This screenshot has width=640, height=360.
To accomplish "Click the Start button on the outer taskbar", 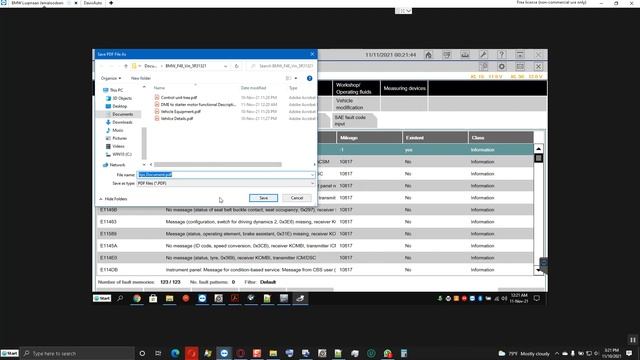I will coord(9,353).
